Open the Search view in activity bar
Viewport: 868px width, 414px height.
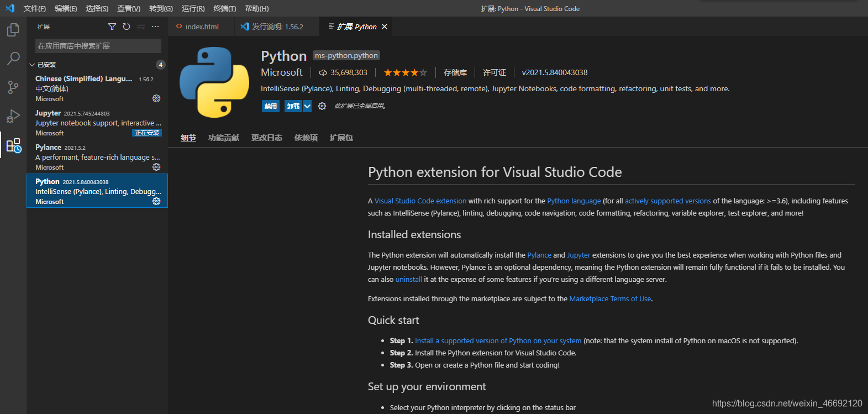click(x=13, y=58)
